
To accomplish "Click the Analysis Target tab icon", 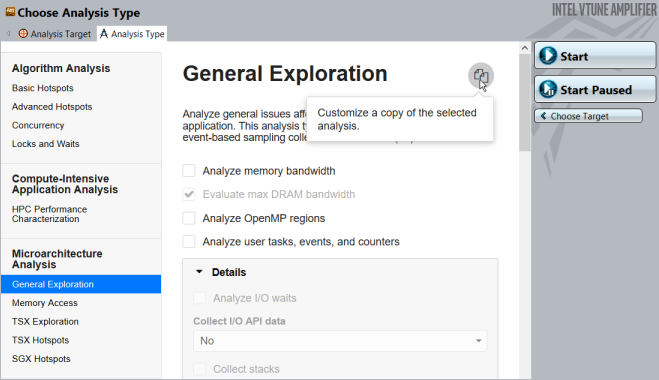I will (x=23, y=34).
